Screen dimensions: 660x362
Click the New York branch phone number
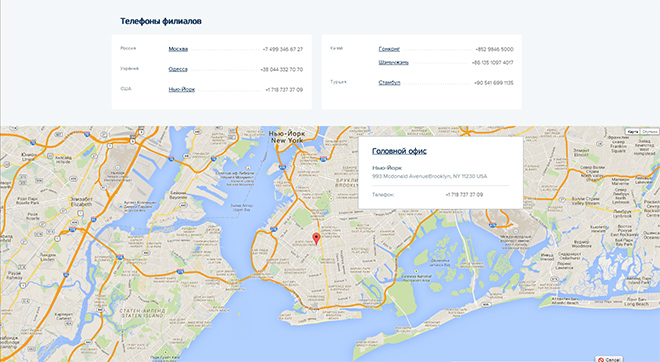284,90
